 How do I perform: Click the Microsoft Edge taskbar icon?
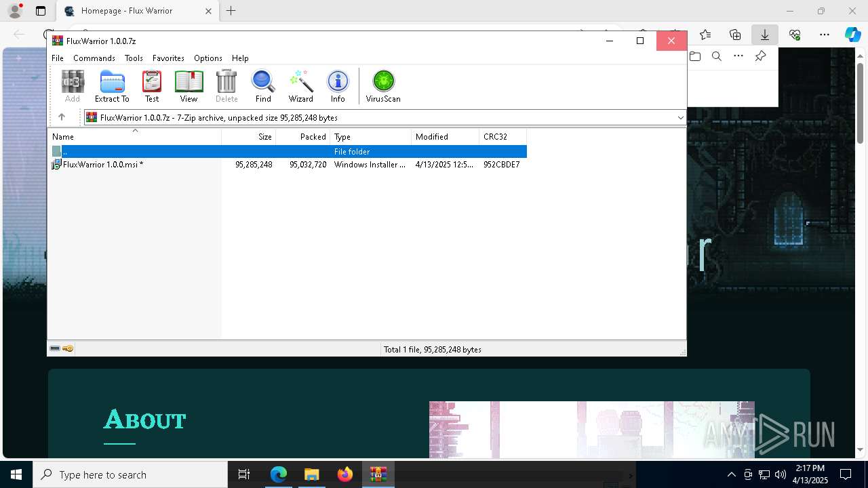pos(278,474)
